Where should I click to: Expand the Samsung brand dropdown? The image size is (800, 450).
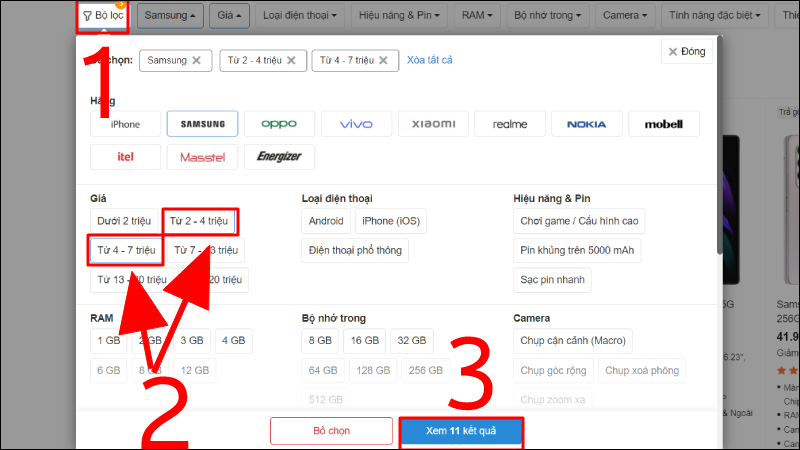170,16
